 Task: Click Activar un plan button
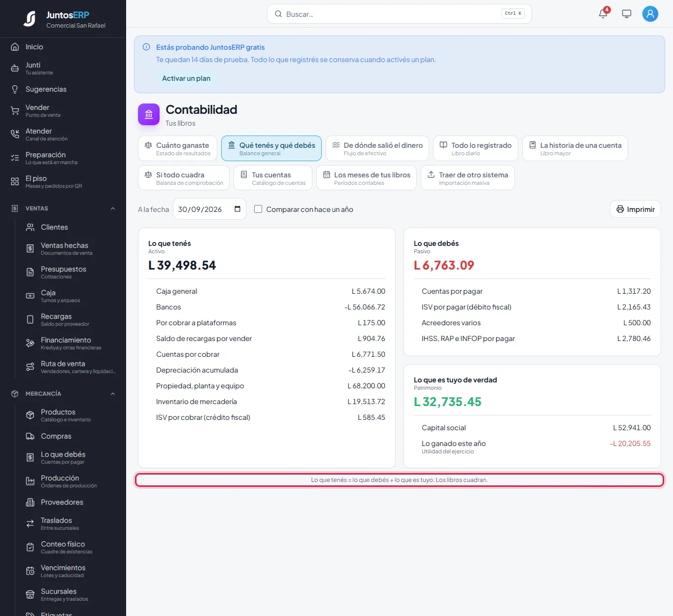pyautogui.click(x=186, y=78)
